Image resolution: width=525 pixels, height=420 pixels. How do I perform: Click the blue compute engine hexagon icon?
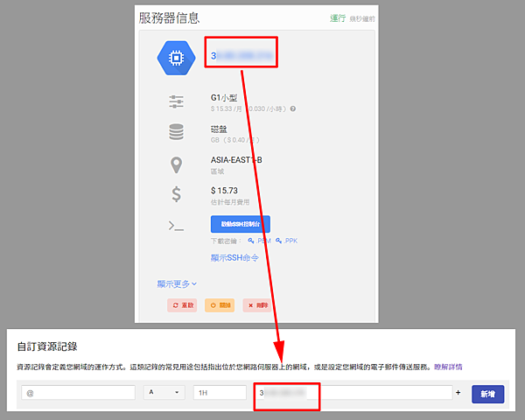176,58
